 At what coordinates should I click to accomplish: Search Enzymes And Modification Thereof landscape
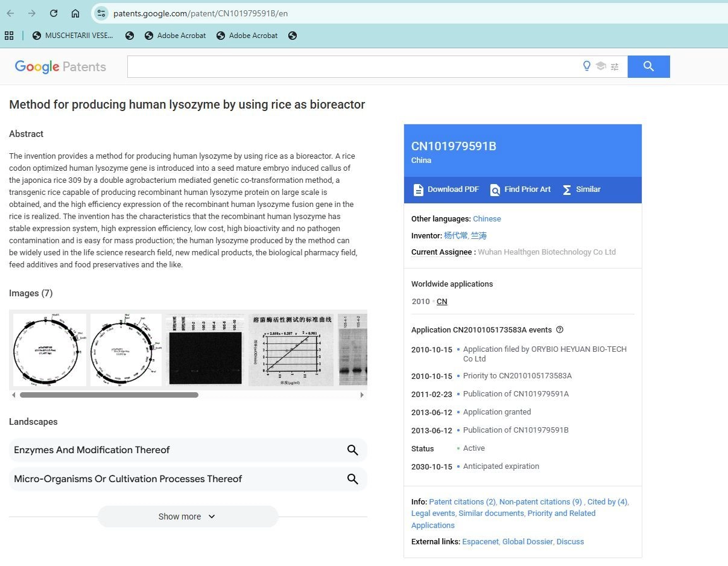pos(353,450)
